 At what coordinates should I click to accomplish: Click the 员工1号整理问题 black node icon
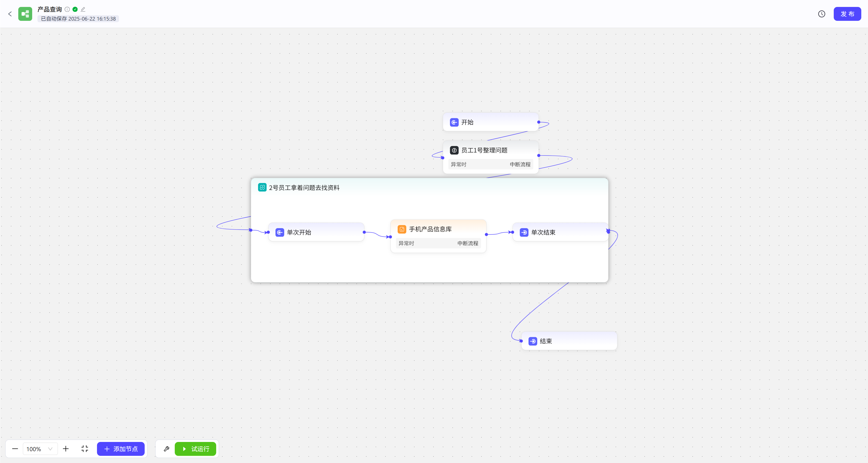coord(454,150)
